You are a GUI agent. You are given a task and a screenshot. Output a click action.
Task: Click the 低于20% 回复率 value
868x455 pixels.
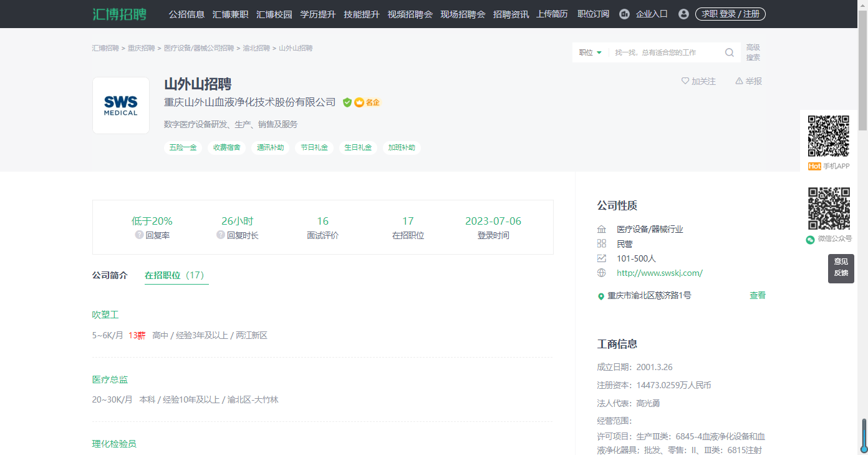click(152, 221)
